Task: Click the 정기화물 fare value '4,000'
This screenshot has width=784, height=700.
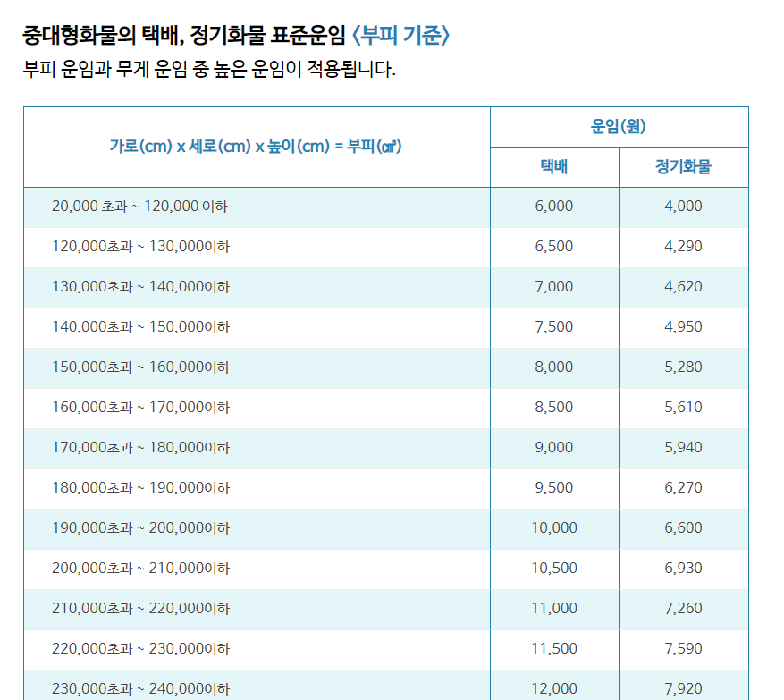Action: (x=683, y=206)
